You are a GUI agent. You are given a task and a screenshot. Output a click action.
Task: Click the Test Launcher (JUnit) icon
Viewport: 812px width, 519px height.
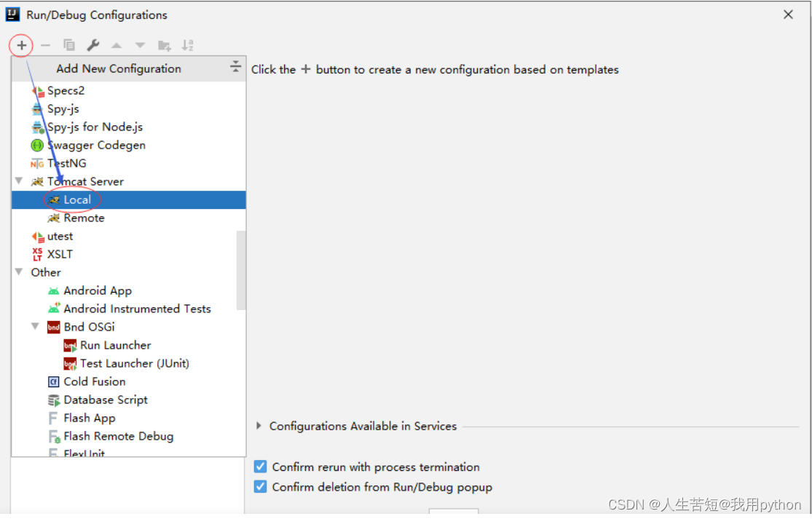click(70, 364)
